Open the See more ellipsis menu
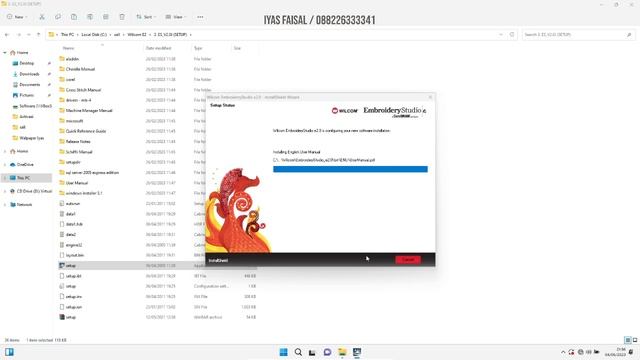Screen dimensions: 640x360 click(x=200, y=17)
